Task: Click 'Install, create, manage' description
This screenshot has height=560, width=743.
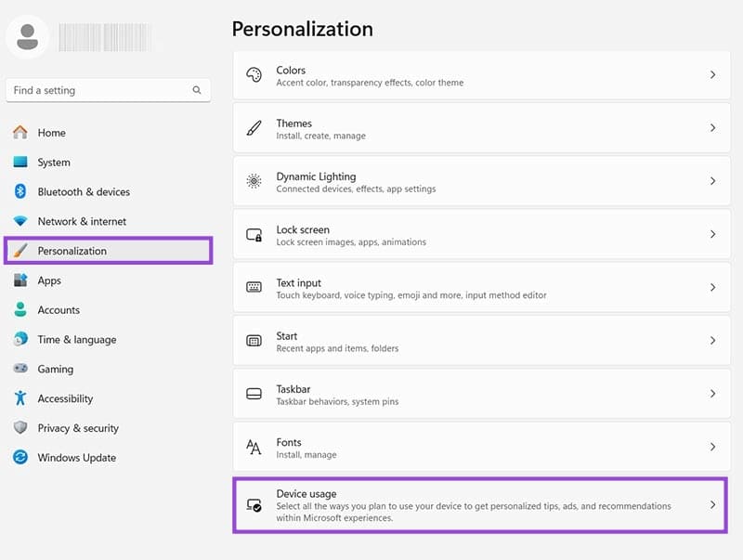Action: [320, 136]
